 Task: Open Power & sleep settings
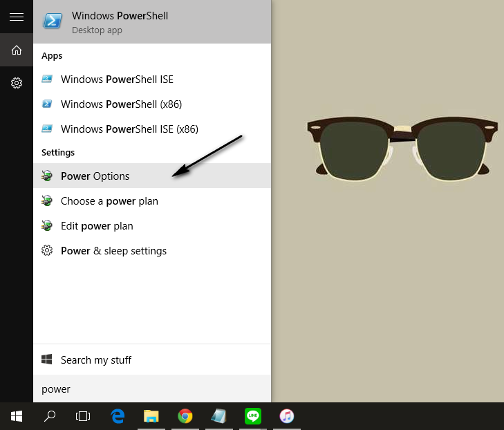(152, 250)
